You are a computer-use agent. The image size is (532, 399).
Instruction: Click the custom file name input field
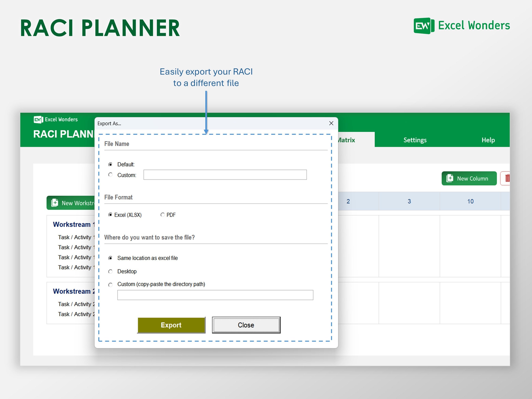click(225, 175)
